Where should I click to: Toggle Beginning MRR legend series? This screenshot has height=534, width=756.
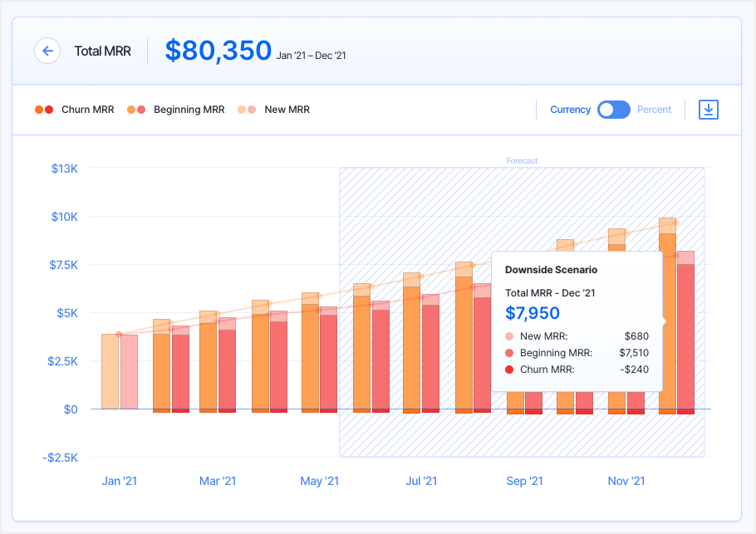[189, 110]
